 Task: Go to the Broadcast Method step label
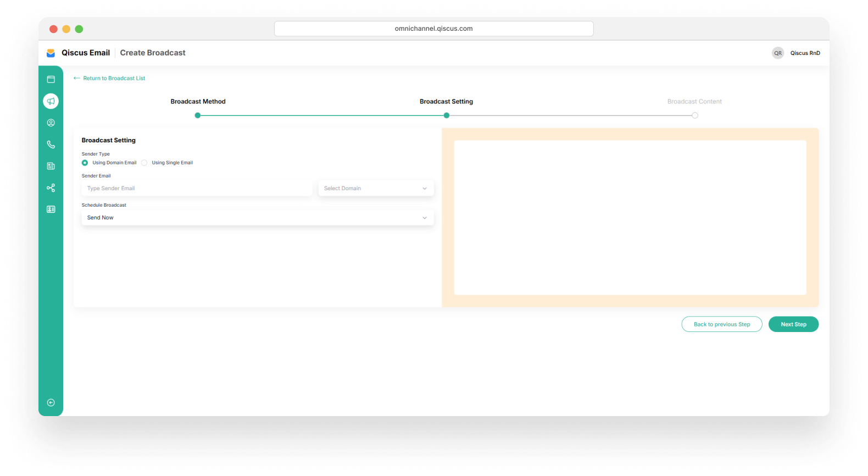pyautogui.click(x=198, y=102)
